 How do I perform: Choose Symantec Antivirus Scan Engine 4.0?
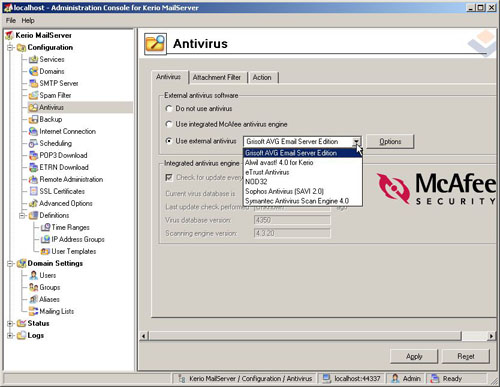pyautogui.click(x=303, y=201)
